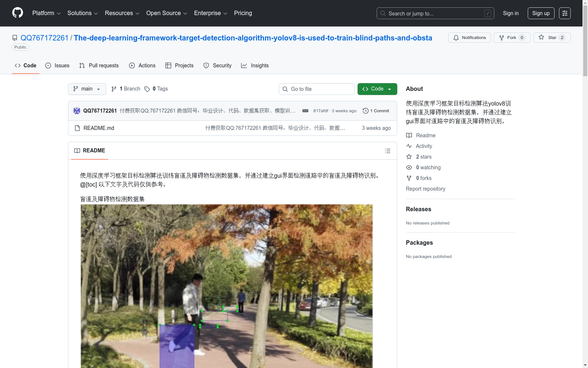
Task: Open the README.md latest commit message link
Action: [x=275, y=128]
